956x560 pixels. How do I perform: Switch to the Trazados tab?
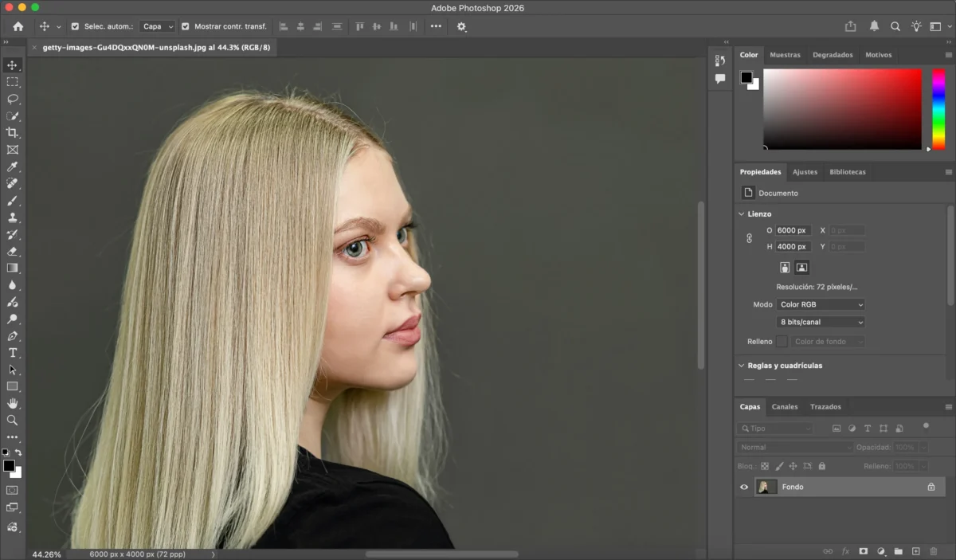click(825, 407)
